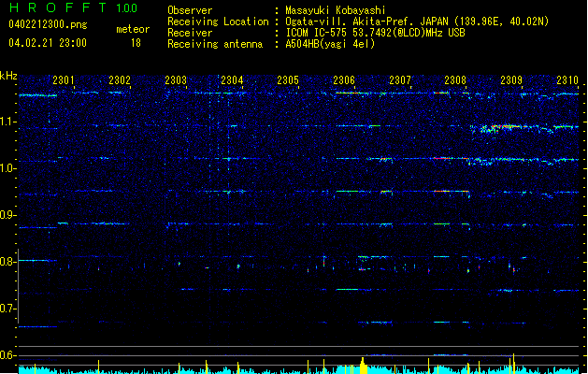Click the 0.6 kHz axis label
588x374 pixels.
[x=7, y=355]
